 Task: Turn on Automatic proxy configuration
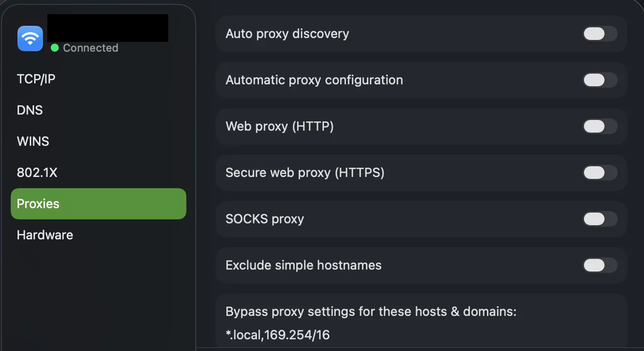pos(600,80)
